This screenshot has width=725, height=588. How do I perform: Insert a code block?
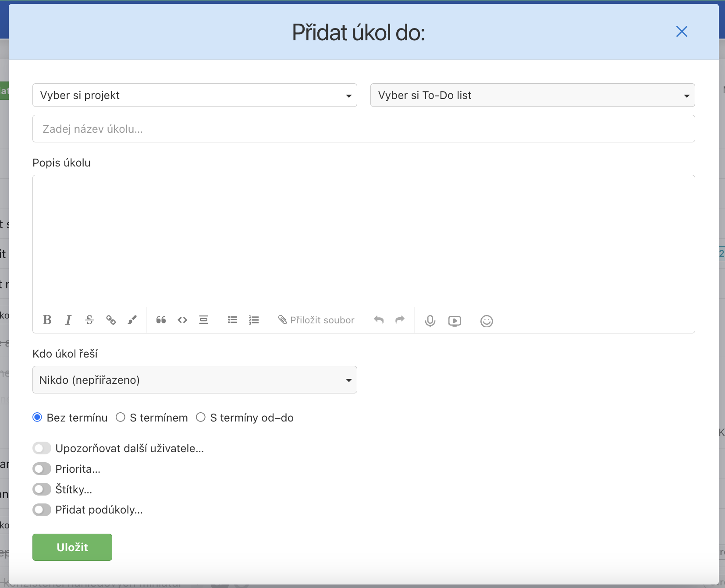tap(182, 320)
